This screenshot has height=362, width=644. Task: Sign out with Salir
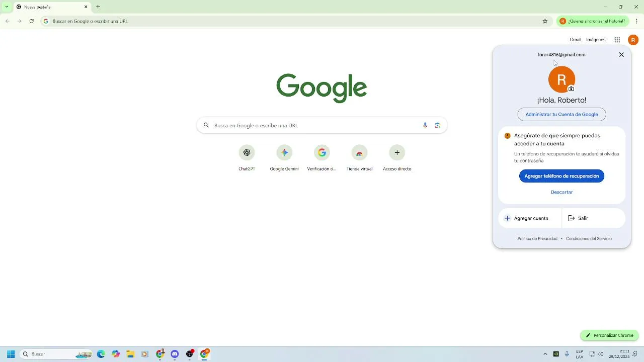[594, 218]
